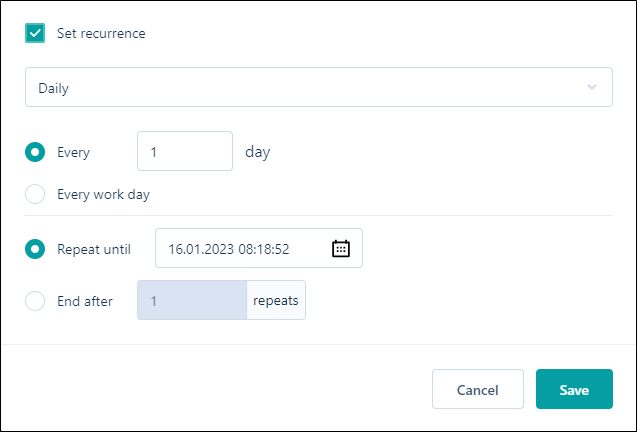Click the "Every work day" label text
The image size is (637, 432).
[103, 194]
